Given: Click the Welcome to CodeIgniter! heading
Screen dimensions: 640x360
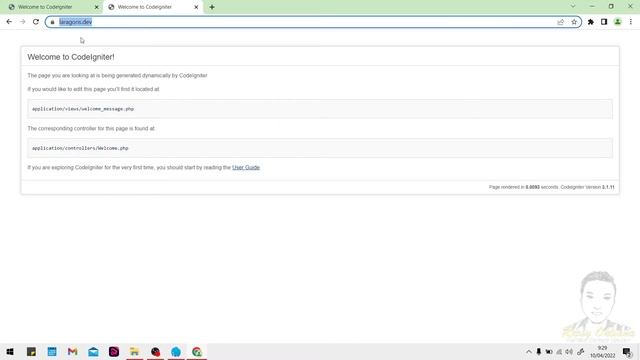Looking at the screenshot, I should [71, 57].
